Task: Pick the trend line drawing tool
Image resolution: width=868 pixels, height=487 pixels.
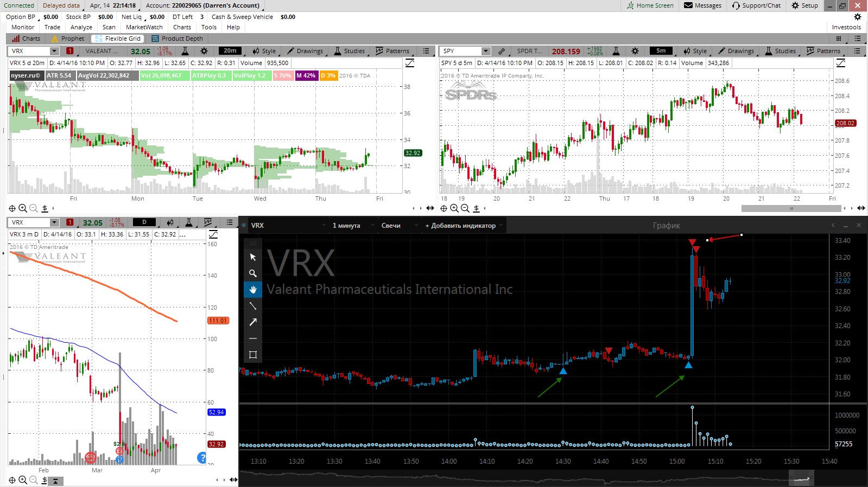Action: [252, 306]
